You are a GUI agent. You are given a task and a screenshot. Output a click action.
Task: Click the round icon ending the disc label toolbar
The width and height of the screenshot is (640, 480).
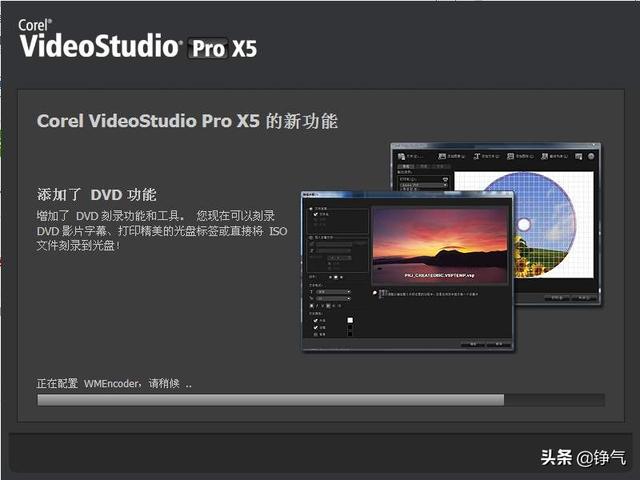pyautogui.click(x=590, y=156)
